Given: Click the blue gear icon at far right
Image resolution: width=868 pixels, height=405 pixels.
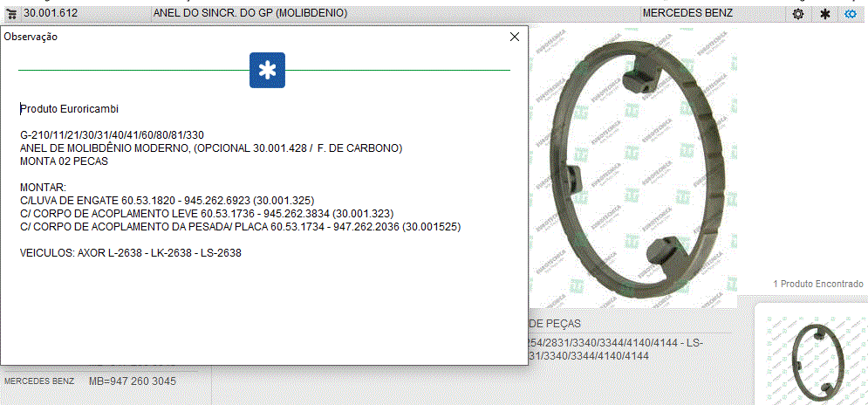Looking at the screenshot, I should tap(851, 14).
